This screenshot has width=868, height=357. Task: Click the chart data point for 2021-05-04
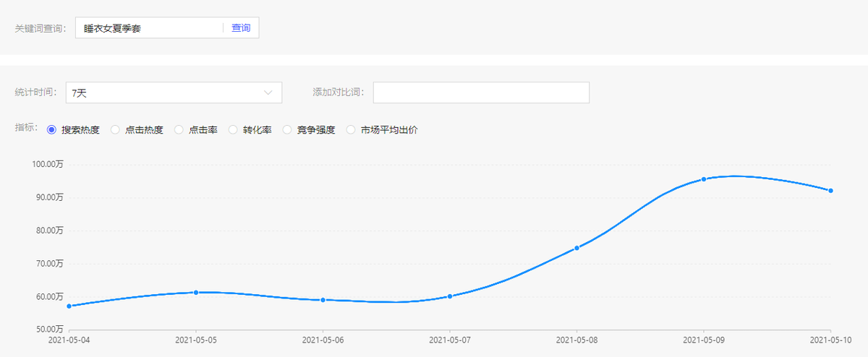pos(69,306)
